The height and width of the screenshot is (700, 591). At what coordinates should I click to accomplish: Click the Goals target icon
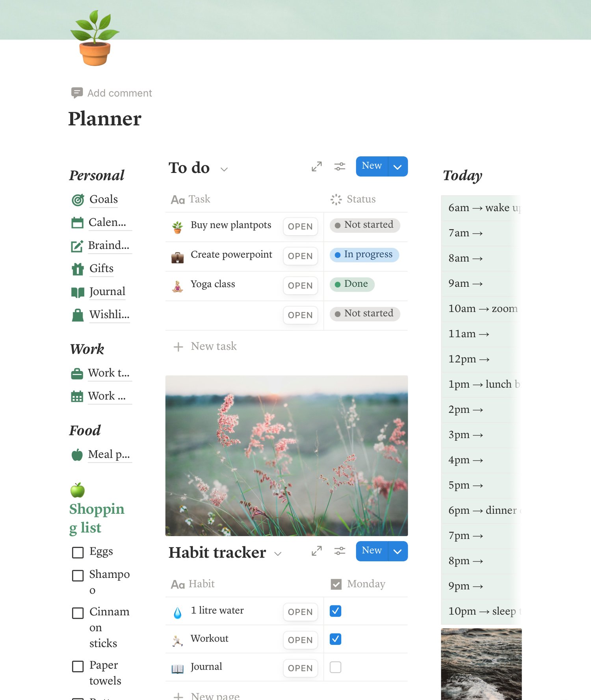click(x=78, y=200)
